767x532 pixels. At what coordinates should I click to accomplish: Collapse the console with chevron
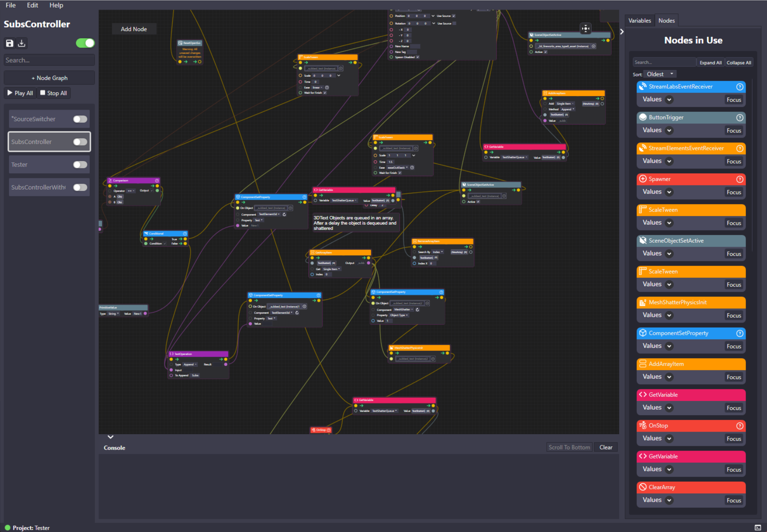point(110,437)
